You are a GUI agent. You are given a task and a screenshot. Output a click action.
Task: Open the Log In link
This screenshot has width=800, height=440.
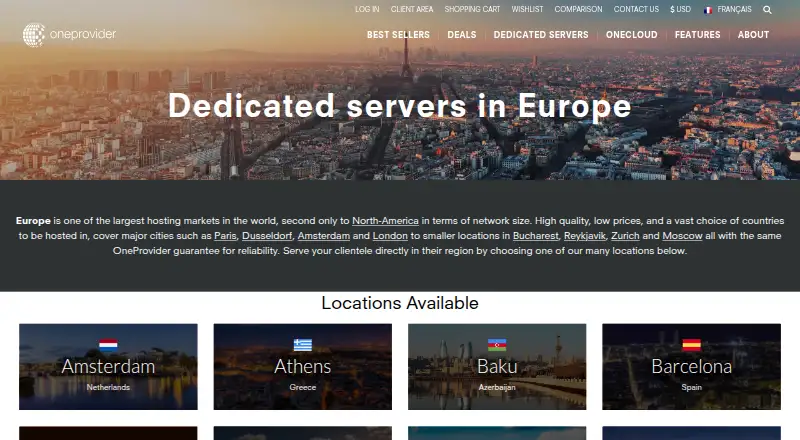pyautogui.click(x=367, y=9)
